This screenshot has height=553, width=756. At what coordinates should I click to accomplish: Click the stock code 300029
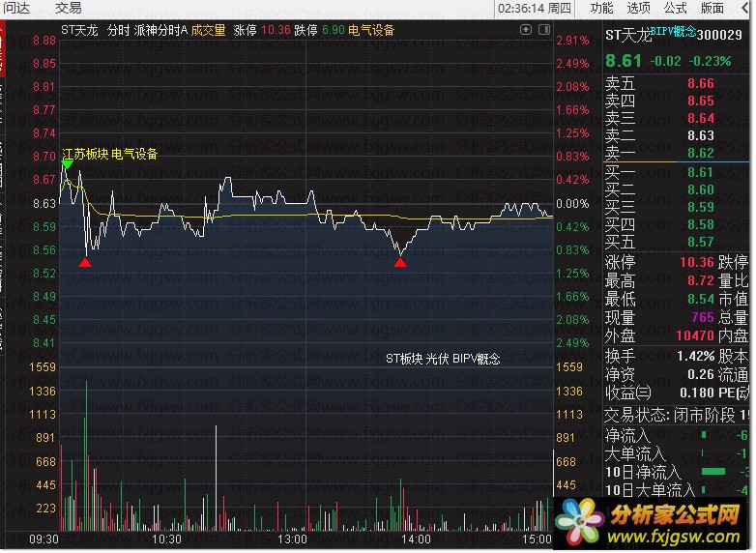tap(719, 35)
